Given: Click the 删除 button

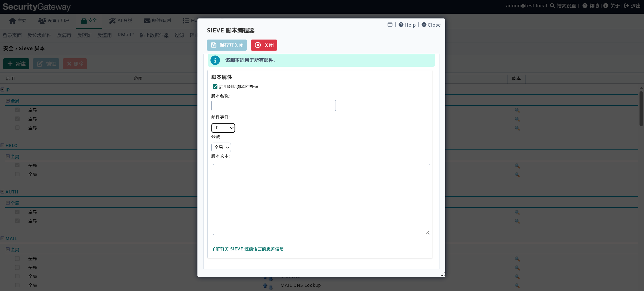Looking at the screenshot, I should 75,64.
